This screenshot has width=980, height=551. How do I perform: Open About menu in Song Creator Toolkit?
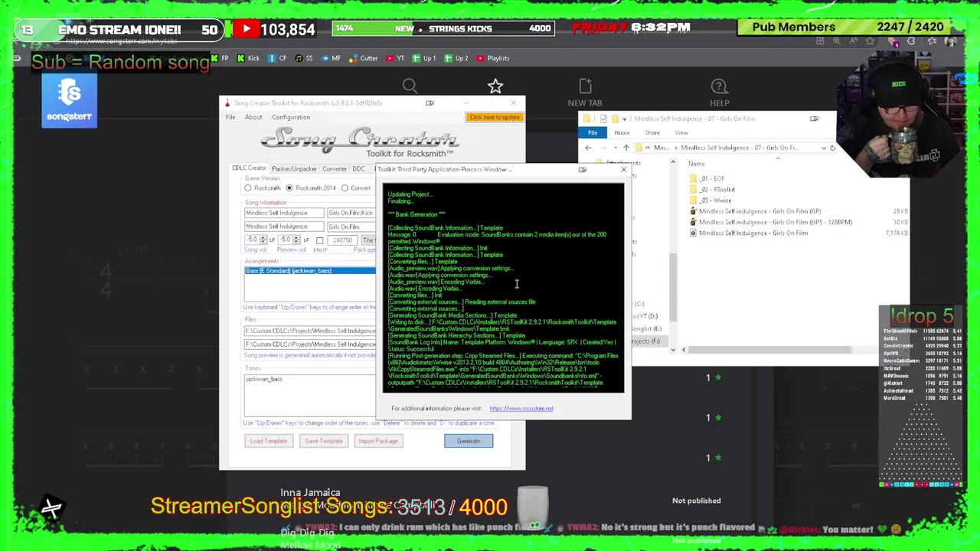click(253, 117)
